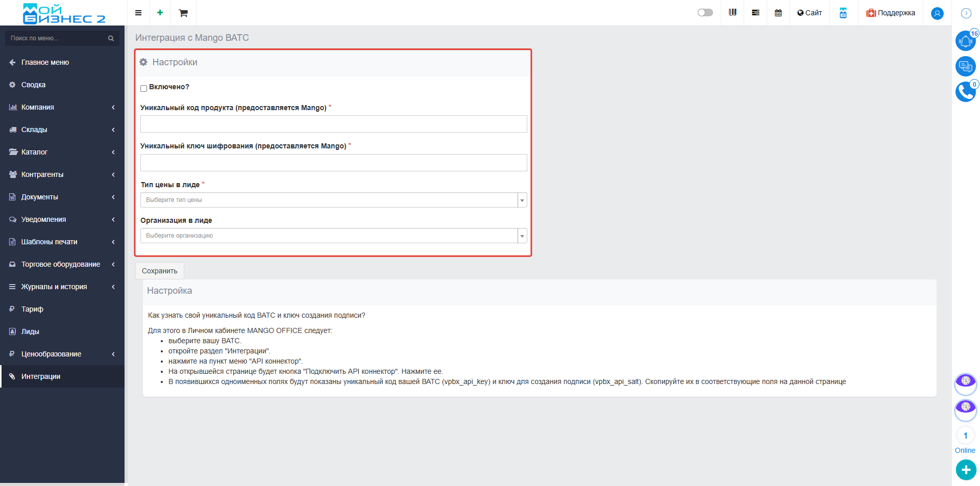Click the Сохранить button

(160, 271)
